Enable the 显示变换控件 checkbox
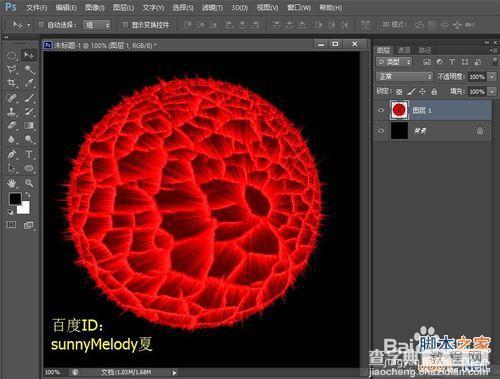 click(125, 25)
